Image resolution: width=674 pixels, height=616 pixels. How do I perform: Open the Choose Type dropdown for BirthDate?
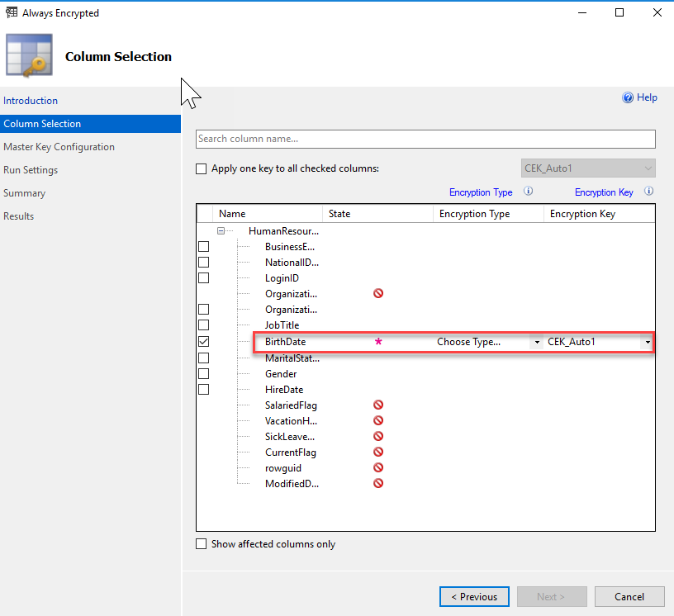pos(537,342)
